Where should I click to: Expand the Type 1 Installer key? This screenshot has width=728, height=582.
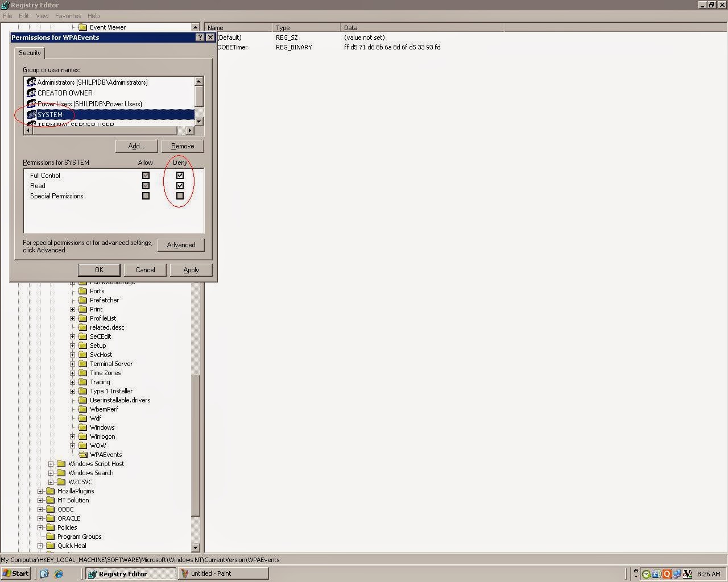72,391
